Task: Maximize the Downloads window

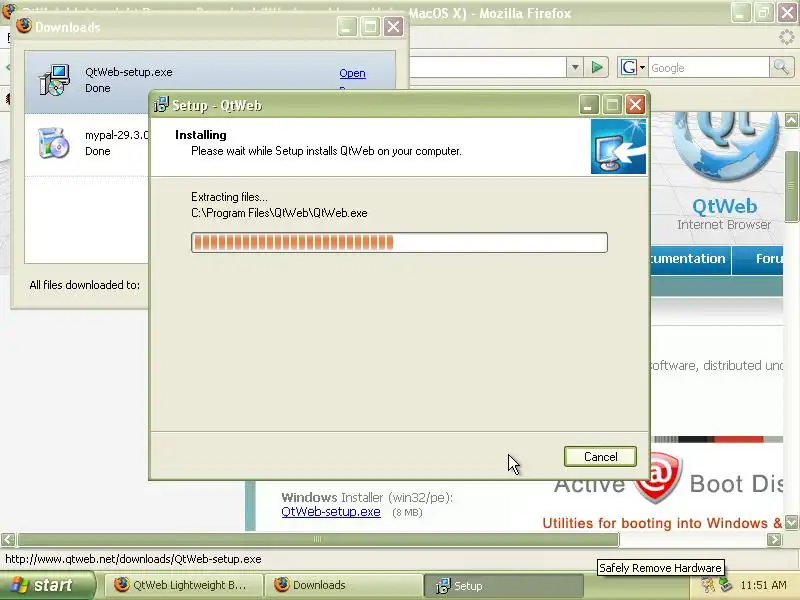Action: pos(370,27)
